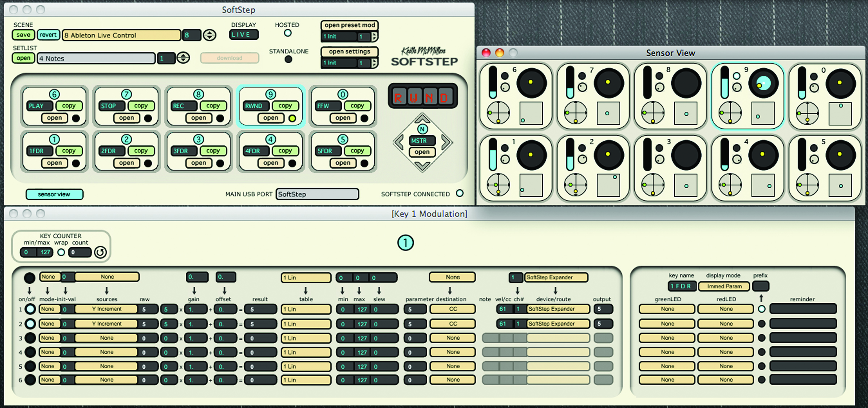Click the N nav pad circle icon

[422, 129]
